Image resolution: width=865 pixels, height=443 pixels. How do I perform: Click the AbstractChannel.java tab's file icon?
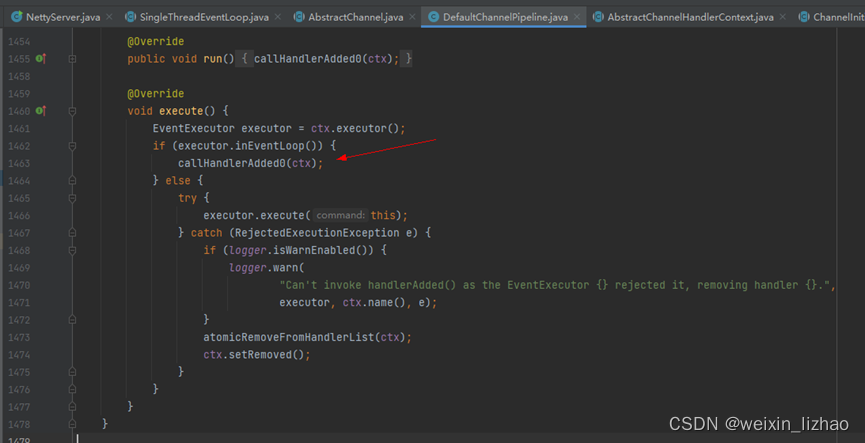coord(299,17)
